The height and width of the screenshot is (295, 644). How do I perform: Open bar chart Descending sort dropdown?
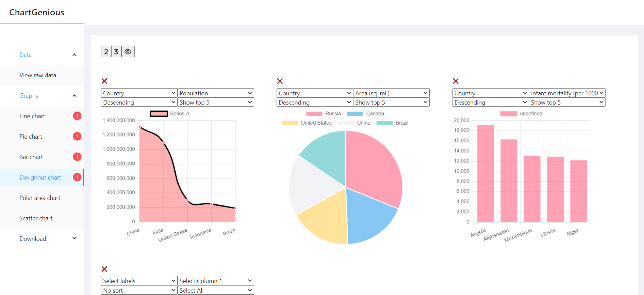click(x=491, y=102)
